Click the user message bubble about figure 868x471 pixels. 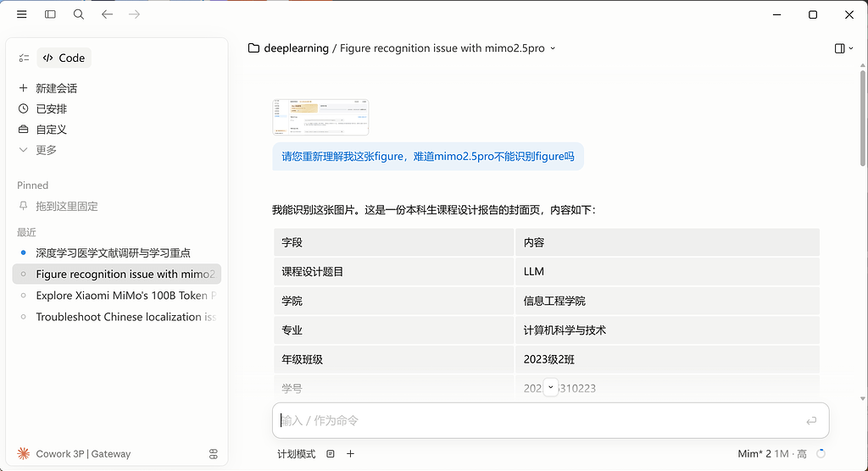pos(428,157)
